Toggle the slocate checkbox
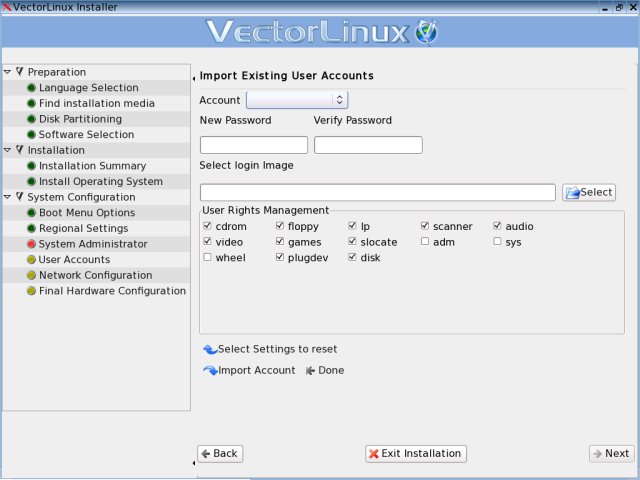Screen dimensions: 640x480 coord(353,242)
